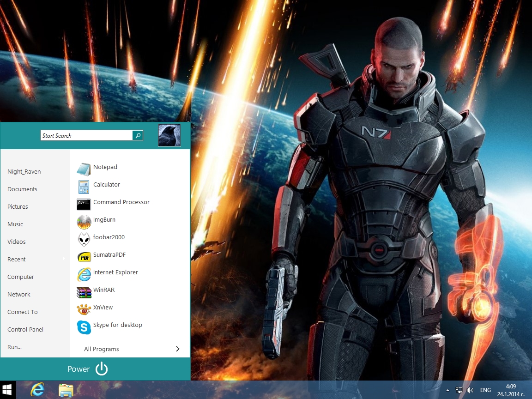Select the Internet Explorer text label

coord(116,272)
